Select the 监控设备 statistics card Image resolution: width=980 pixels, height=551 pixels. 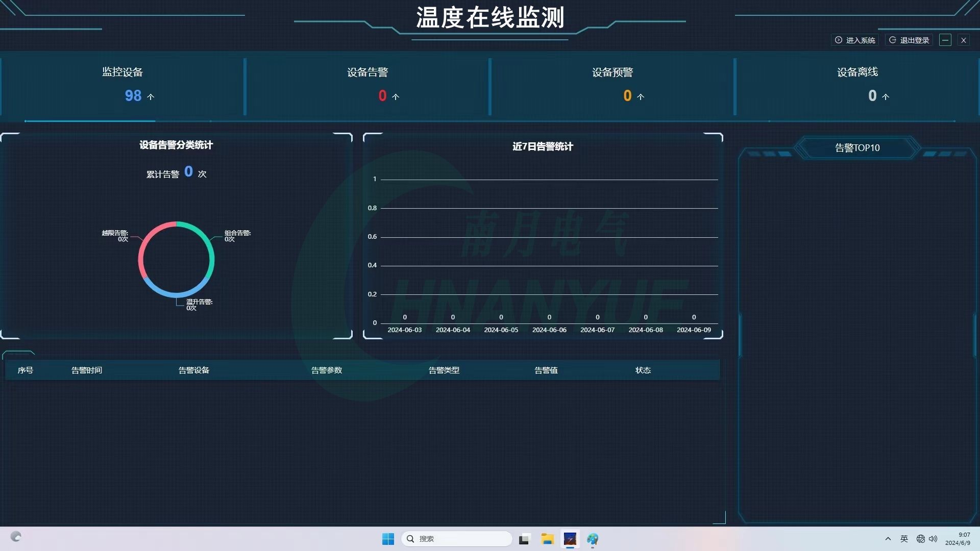tap(122, 84)
